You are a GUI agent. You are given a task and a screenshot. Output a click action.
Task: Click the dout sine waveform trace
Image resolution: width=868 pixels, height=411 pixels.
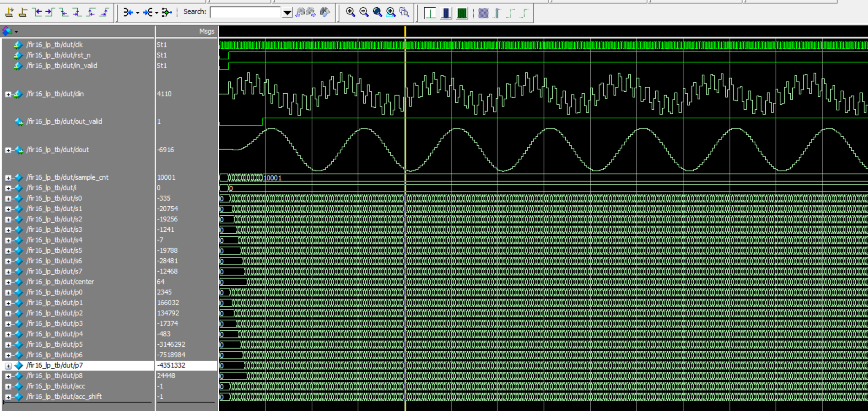coord(543,150)
